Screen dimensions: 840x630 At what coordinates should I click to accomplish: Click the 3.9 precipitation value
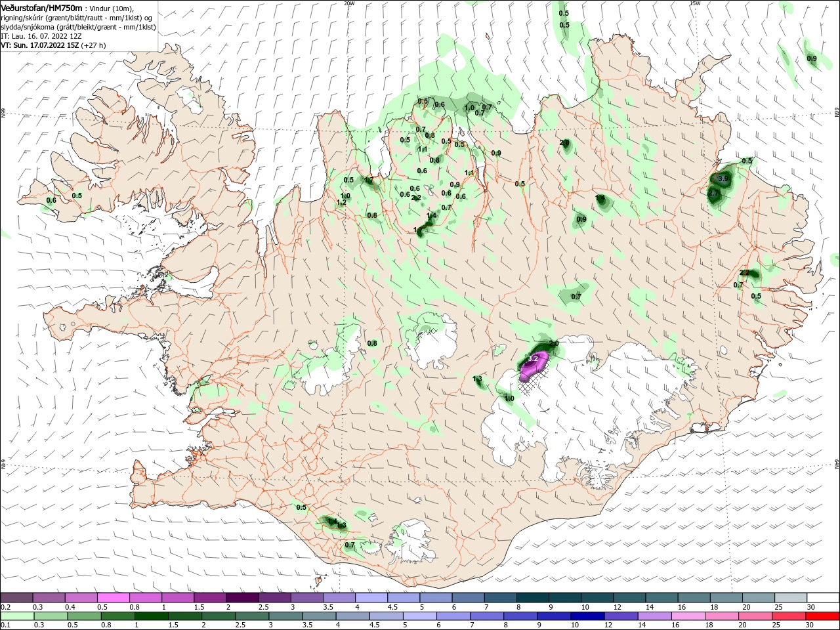(x=723, y=178)
